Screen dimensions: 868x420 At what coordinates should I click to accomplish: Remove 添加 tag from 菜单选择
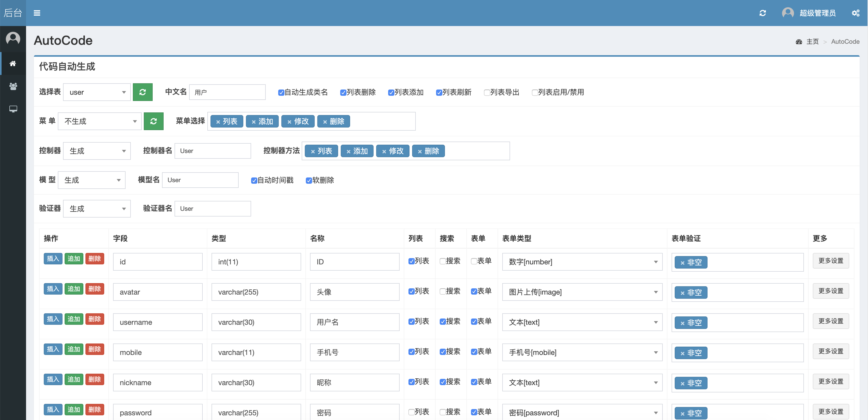click(x=254, y=122)
